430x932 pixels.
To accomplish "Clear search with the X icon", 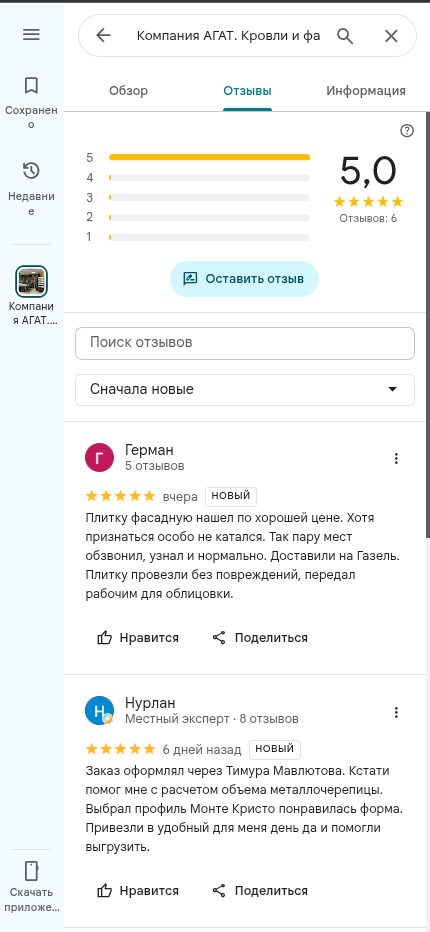I will tap(391, 36).
